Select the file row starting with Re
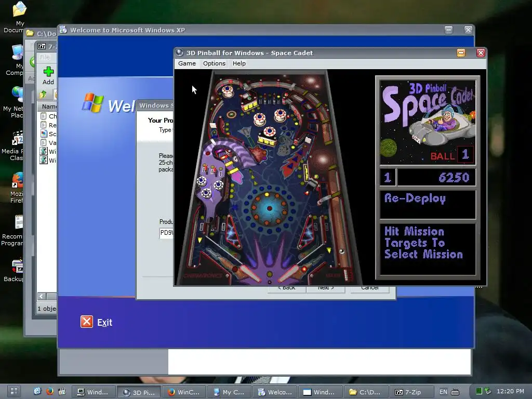The width and height of the screenshot is (532, 399). coord(48,125)
